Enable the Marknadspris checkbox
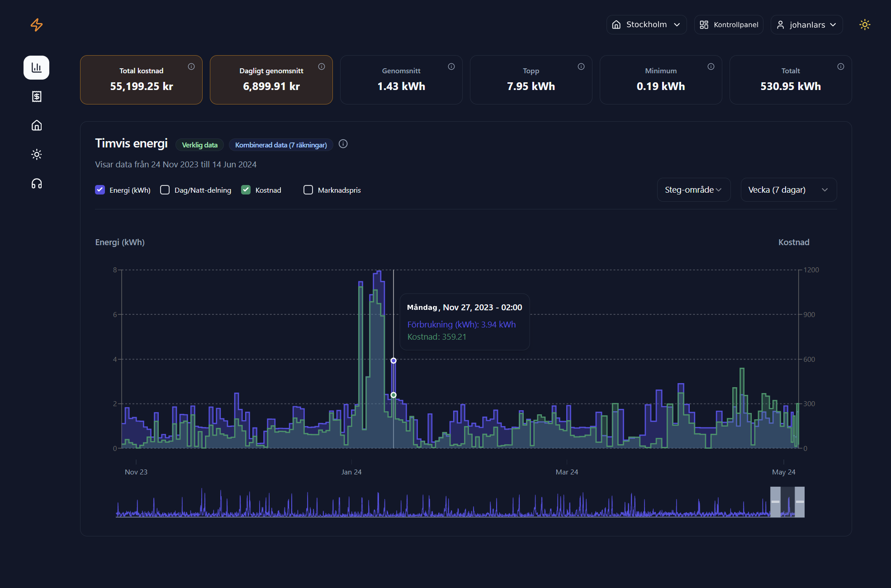Viewport: 891px width, 588px height. point(308,190)
